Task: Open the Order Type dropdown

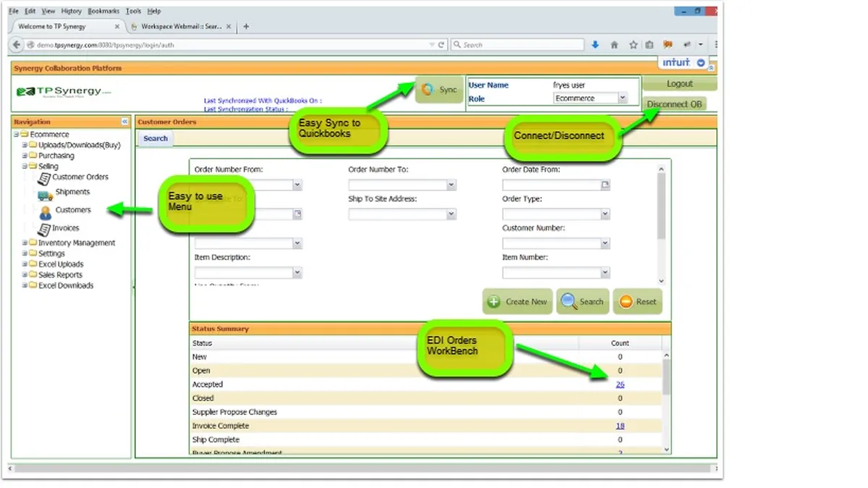Action: 556,214
